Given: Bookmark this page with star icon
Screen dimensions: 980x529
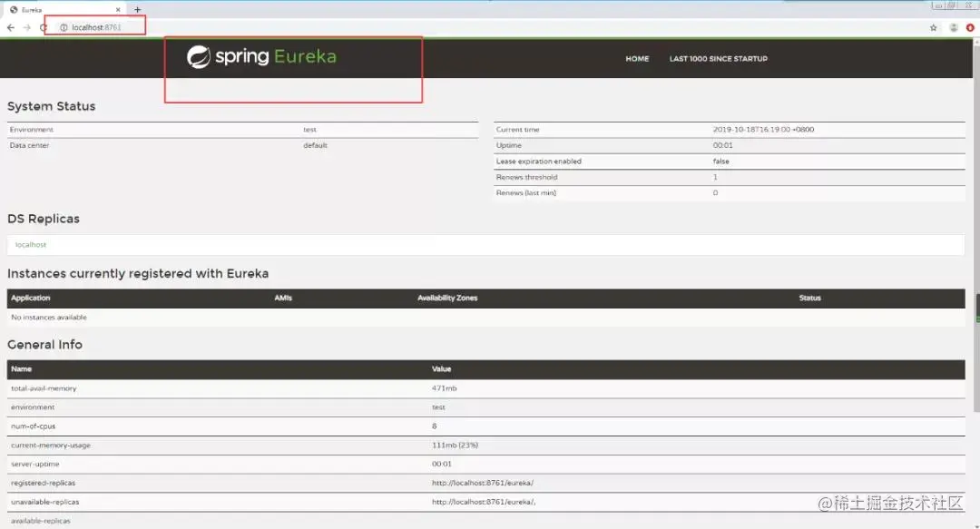Looking at the screenshot, I should point(933,27).
